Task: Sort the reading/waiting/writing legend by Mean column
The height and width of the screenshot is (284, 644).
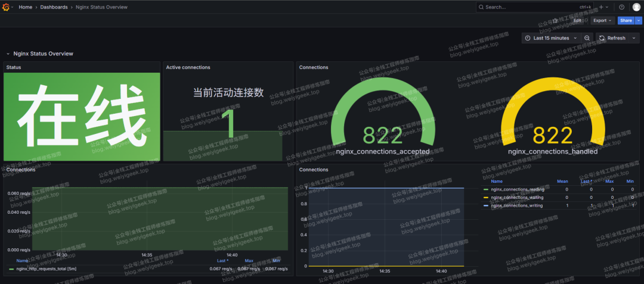Action: click(562, 181)
